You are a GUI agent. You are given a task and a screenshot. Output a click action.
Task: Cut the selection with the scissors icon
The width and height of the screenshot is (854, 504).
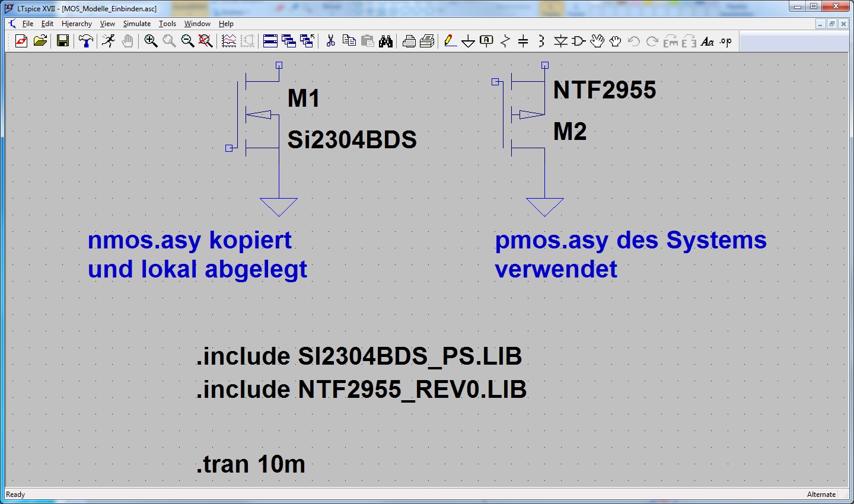[x=330, y=41]
